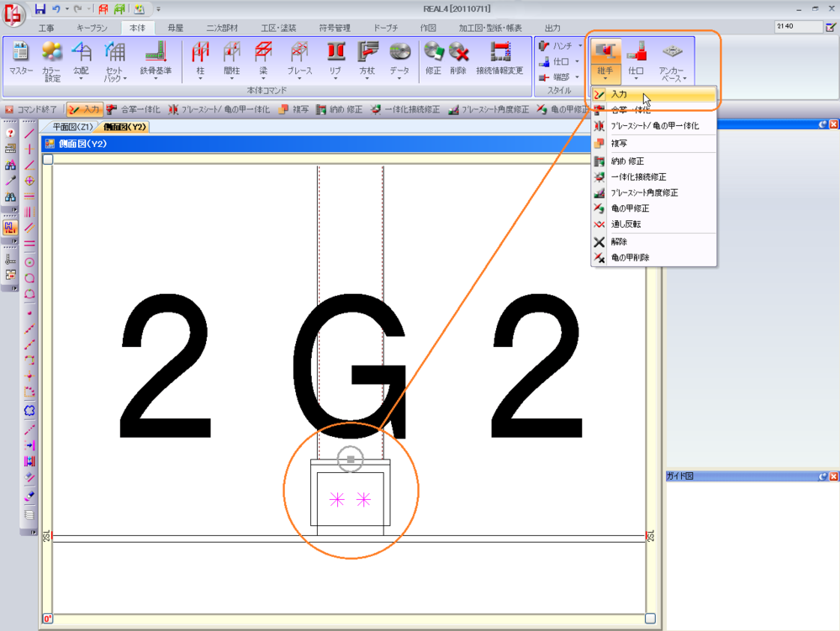
Task: Click the セットバック setback tool icon
Action: (x=115, y=52)
